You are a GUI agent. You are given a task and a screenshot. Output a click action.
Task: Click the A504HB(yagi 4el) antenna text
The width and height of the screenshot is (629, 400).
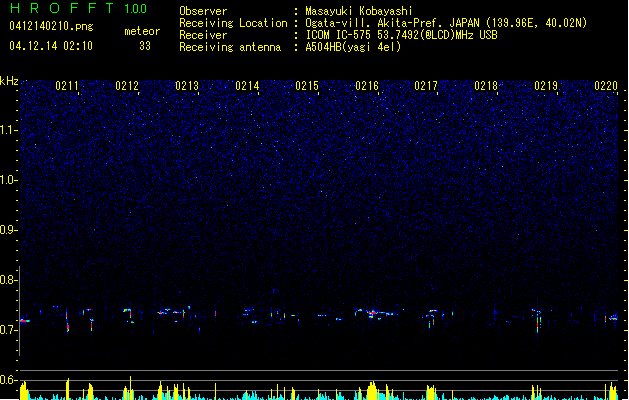353,47
